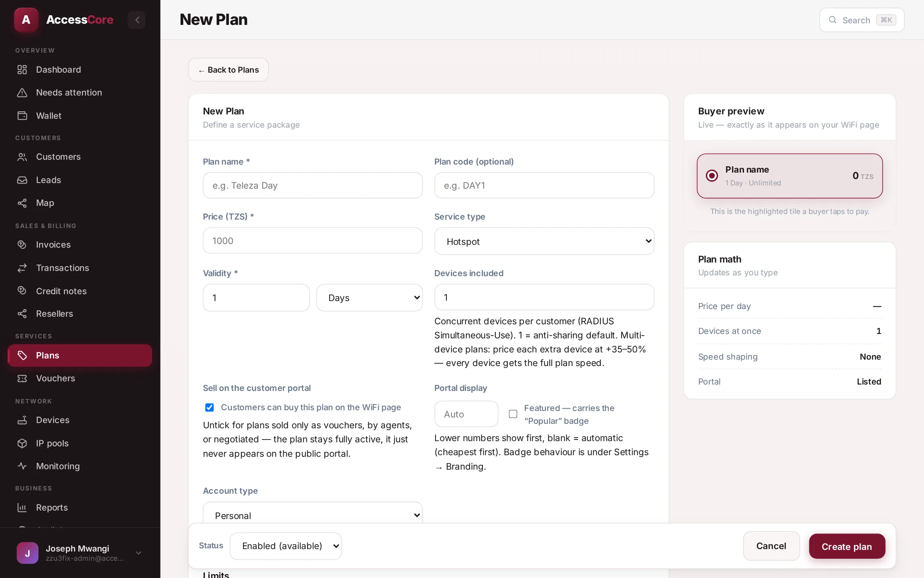This screenshot has width=924, height=578.
Task: Open Leads in the sidebar
Action: click(80, 180)
